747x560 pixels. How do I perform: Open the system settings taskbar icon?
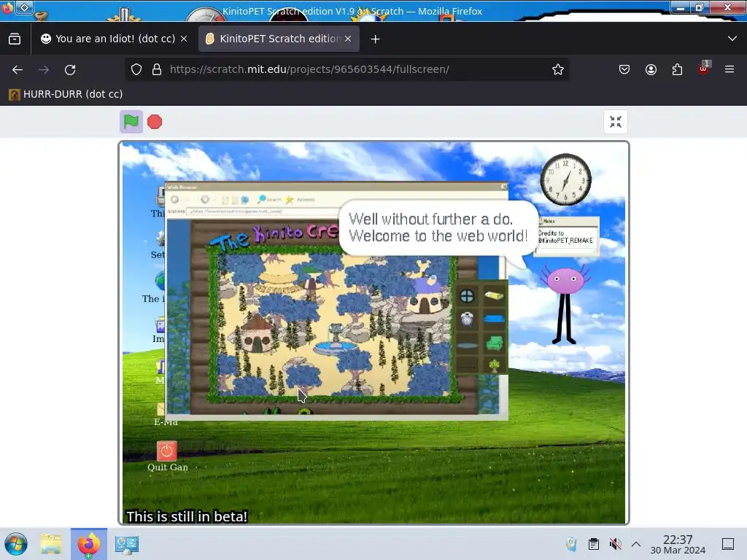(127, 544)
